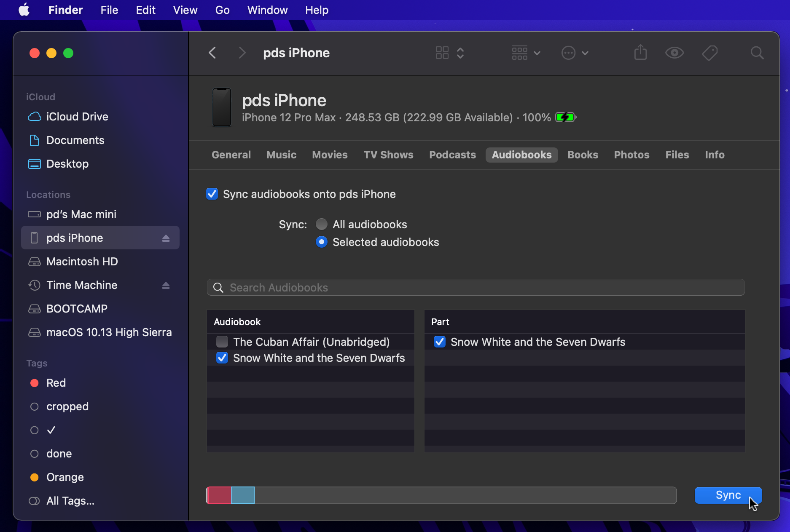Open the Go menu in the menu bar
The width and height of the screenshot is (790, 532).
click(222, 10)
